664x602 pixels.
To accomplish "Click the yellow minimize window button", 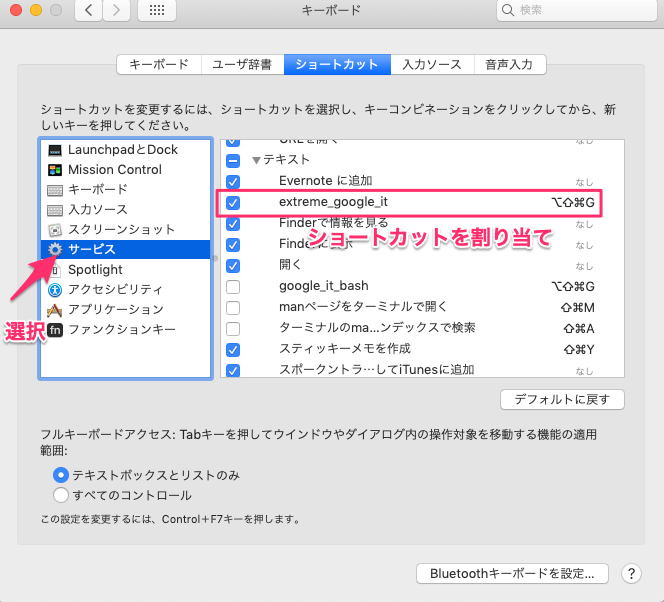I will 36,10.
